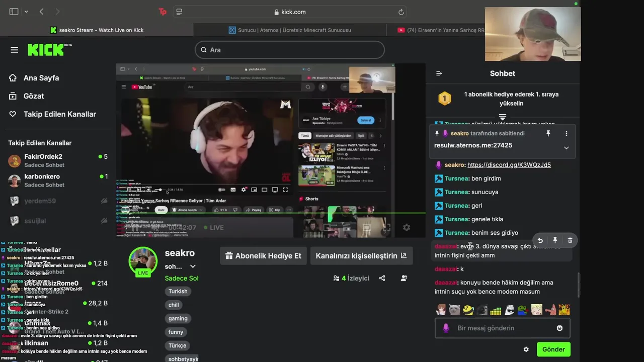The height and width of the screenshot is (362, 644).
Task: Unpin the message with the pin icon
Action: [548, 133]
